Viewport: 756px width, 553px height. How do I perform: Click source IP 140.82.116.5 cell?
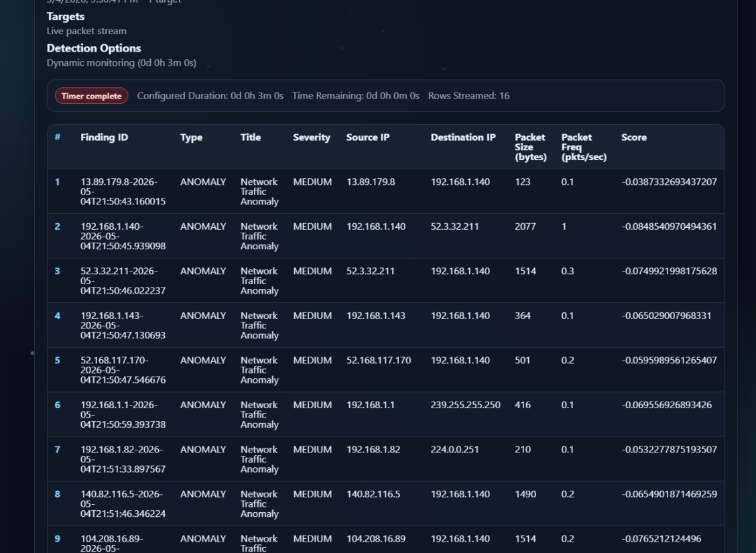coord(373,494)
